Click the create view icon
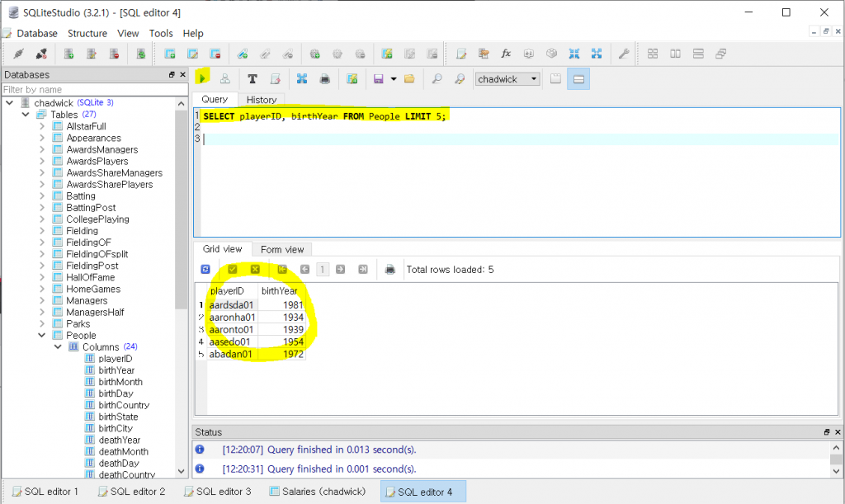This screenshot has height=504, width=845. [x=387, y=54]
